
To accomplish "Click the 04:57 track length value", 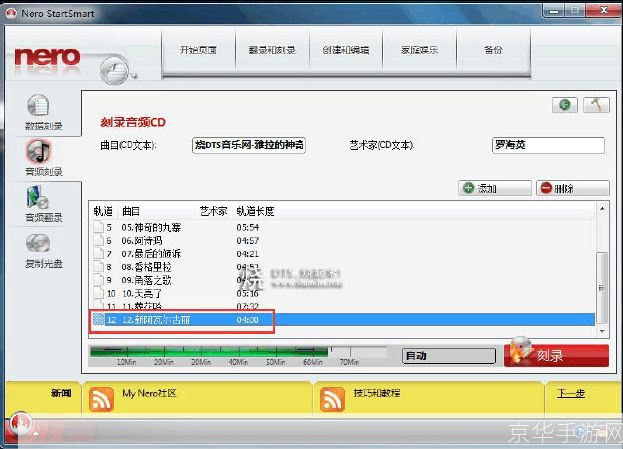I will pos(248,240).
